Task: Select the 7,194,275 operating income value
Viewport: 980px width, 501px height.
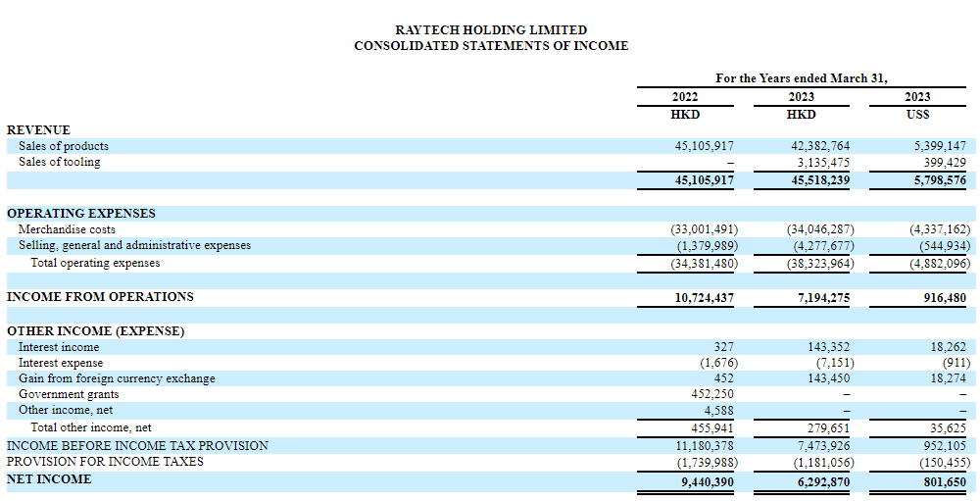Action: click(x=824, y=298)
